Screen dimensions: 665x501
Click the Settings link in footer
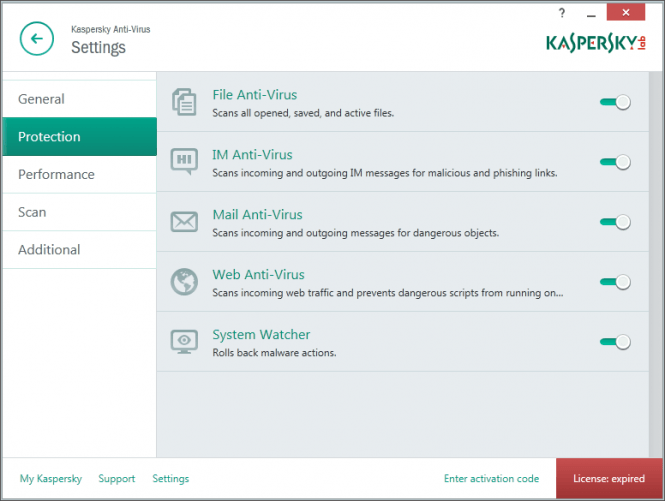[x=170, y=479]
